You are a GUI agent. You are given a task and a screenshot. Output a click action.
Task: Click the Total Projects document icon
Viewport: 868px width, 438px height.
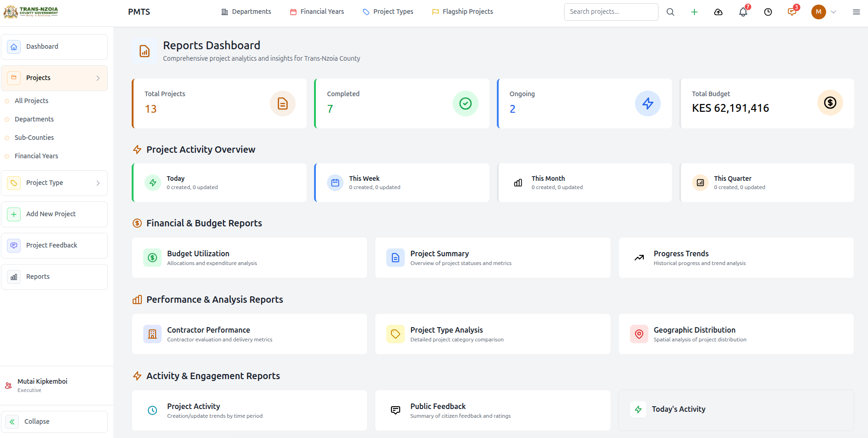(283, 104)
